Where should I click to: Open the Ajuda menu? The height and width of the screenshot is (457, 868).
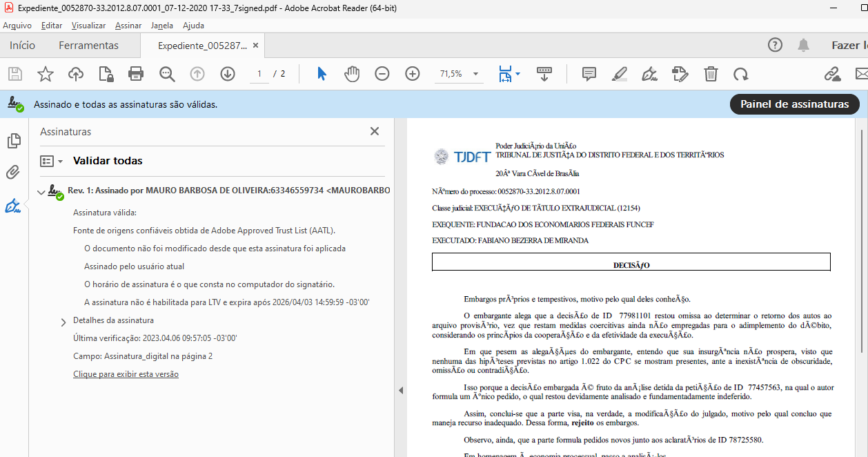[x=193, y=26]
